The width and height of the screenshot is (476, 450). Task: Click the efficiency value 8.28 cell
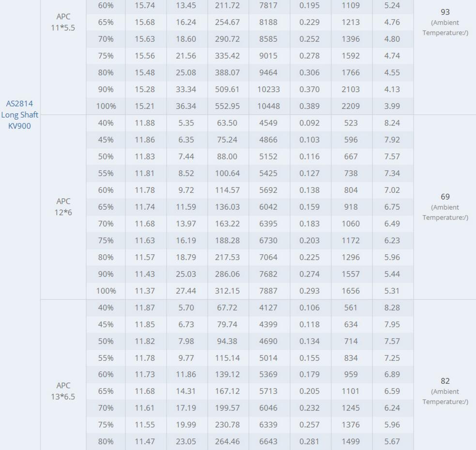392,308
